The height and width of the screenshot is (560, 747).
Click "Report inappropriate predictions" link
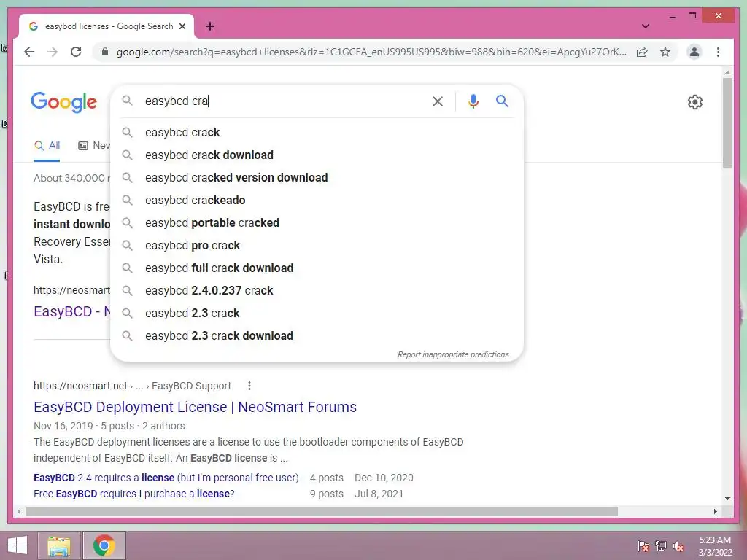pos(453,355)
